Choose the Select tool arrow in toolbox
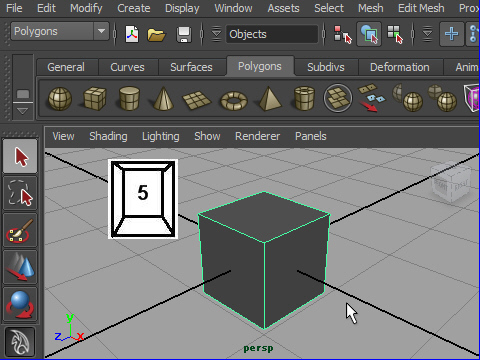 pos(20,156)
